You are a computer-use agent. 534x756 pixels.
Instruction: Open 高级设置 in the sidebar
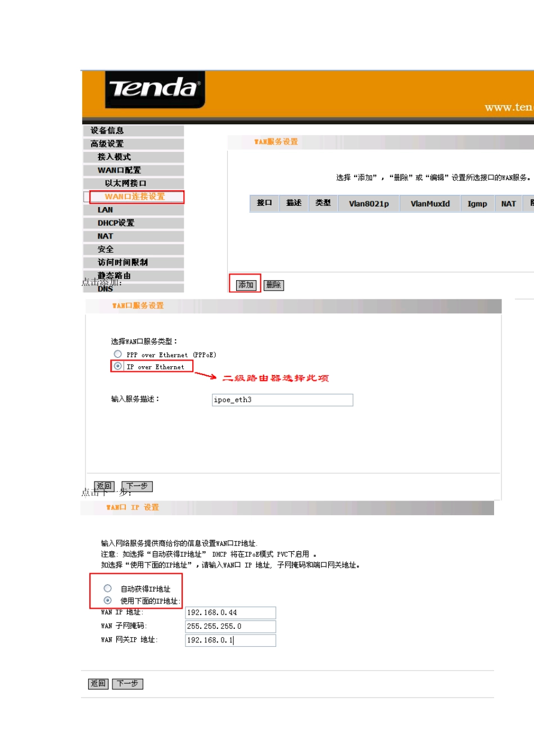pos(133,144)
